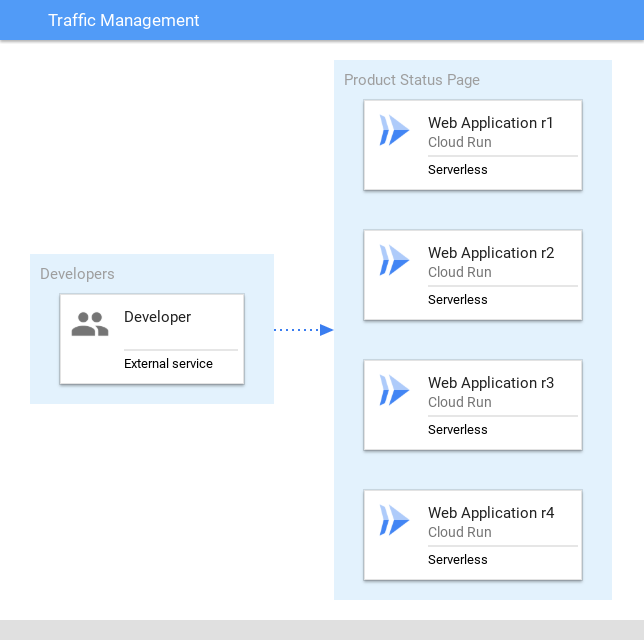Click the Cloud Run icon for Web Application r2
Viewport: 644px width, 640px height.
394,260
